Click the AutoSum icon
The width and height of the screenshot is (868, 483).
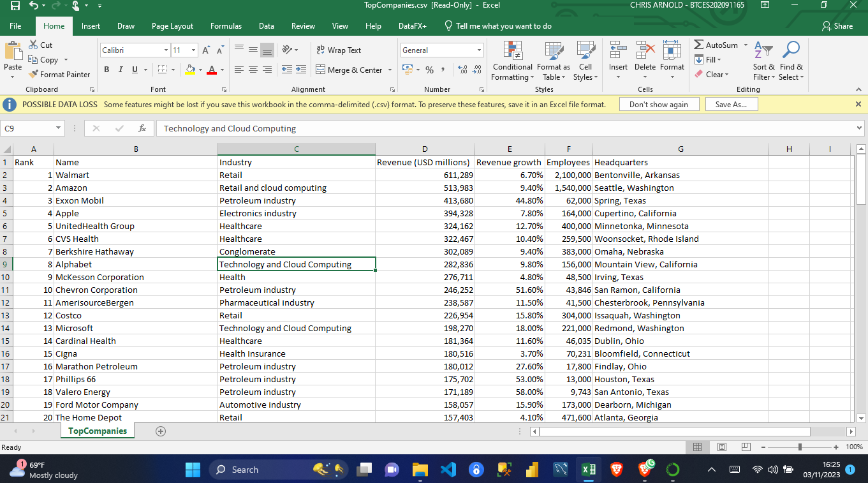pos(700,45)
